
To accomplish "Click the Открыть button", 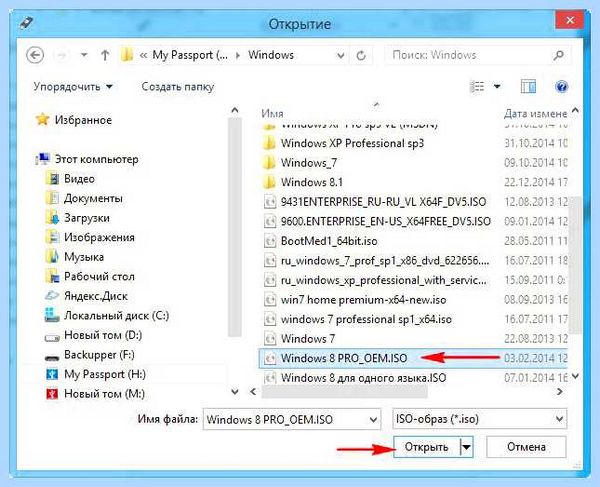I will click(x=427, y=447).
